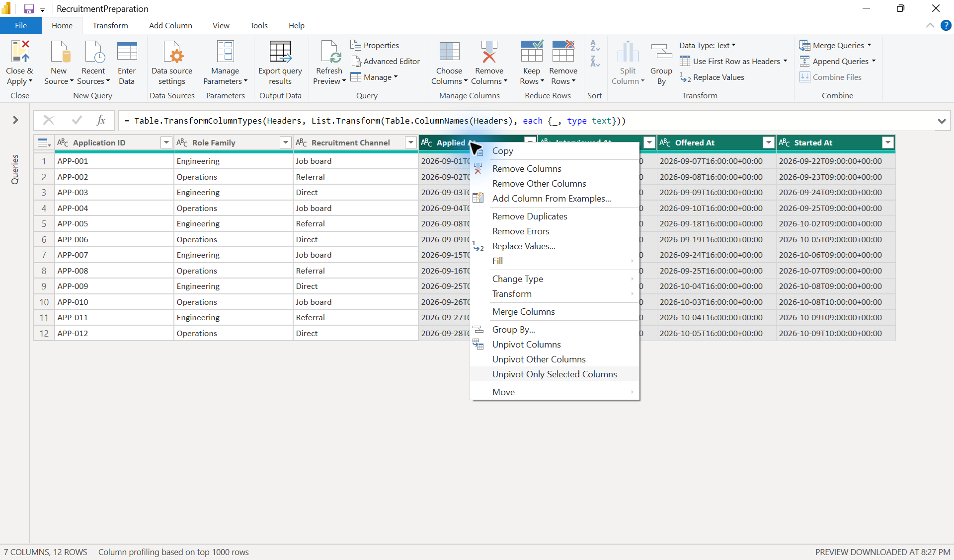Select Remove Duplicates in context menu
Viewport: 954px width, 560px height.
click(x=555, y=216)
